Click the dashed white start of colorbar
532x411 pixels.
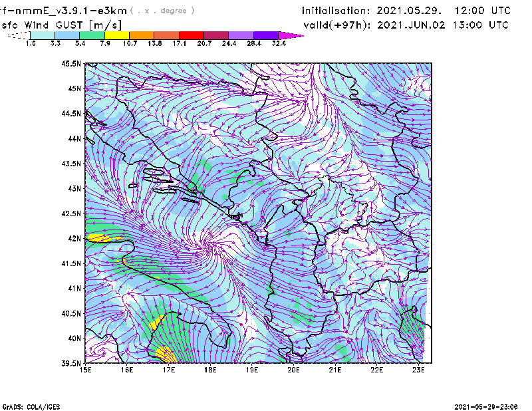19,35
